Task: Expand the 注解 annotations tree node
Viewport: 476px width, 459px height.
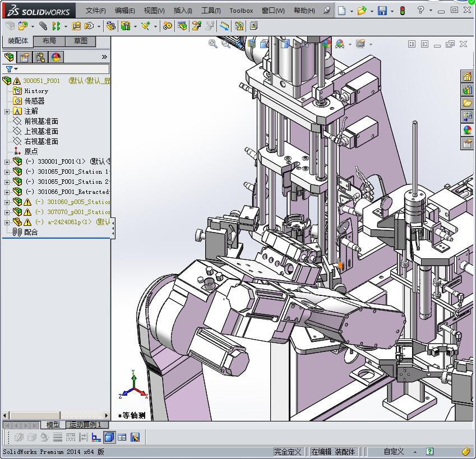Action: pos(7,112)
